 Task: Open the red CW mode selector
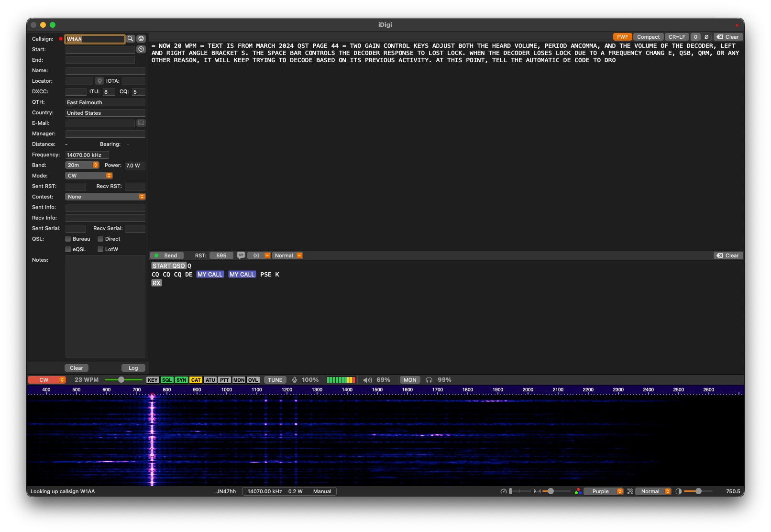click(46, 380)
